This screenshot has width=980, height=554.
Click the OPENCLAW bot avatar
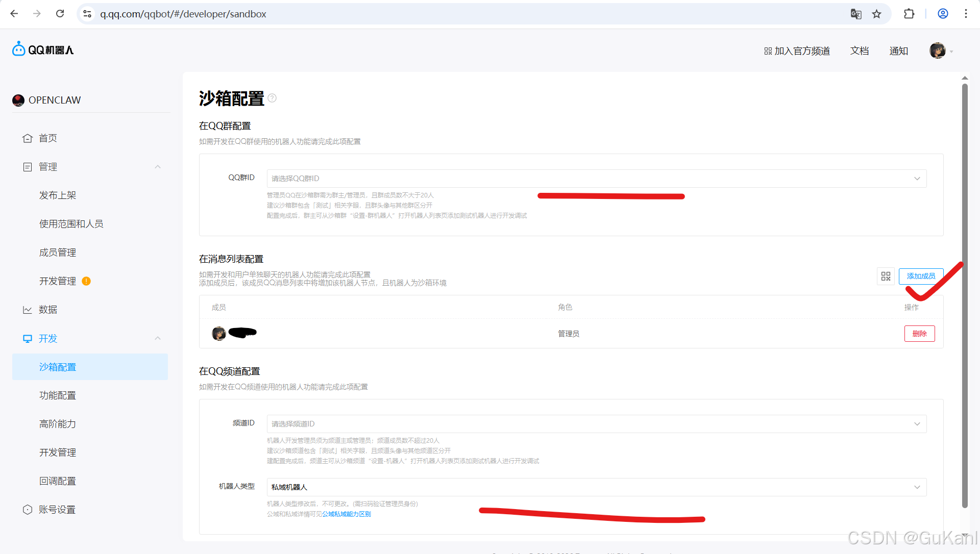[x=18, y=100]
